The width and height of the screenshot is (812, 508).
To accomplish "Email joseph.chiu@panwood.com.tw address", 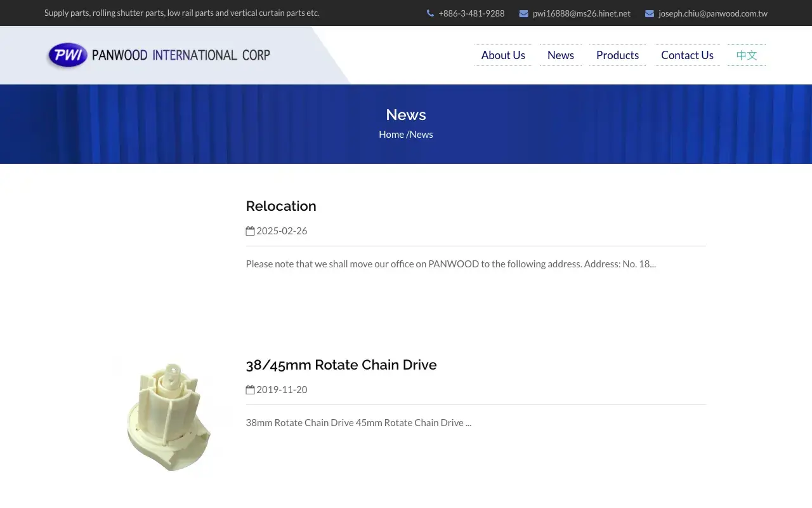I will pos(713,13).
